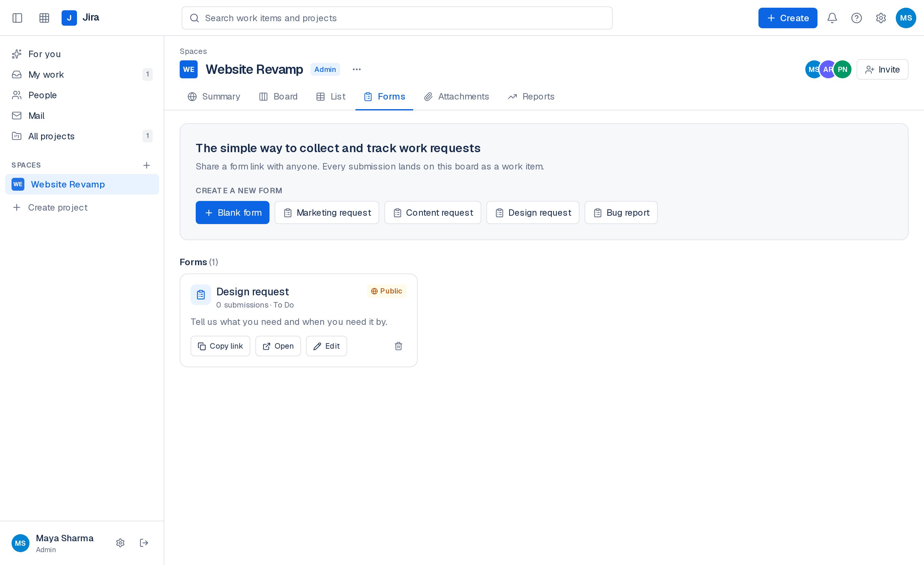This screenshot has height=565, width=924.
Task: Go to For you
Action: [82, 54]
